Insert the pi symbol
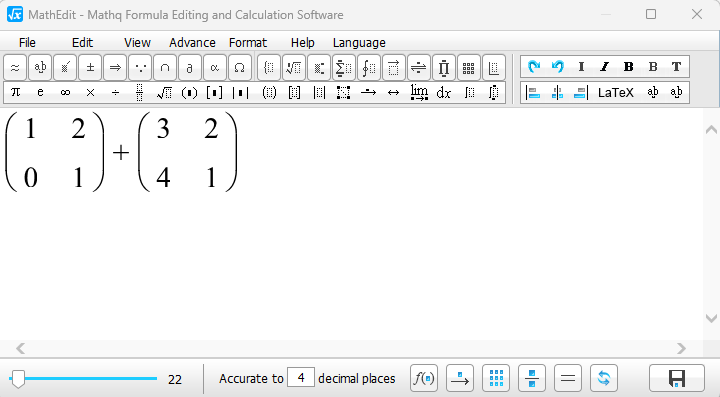The width and height of the screenshot is (720, 397). pyautogui.click(x=16, y=92)
